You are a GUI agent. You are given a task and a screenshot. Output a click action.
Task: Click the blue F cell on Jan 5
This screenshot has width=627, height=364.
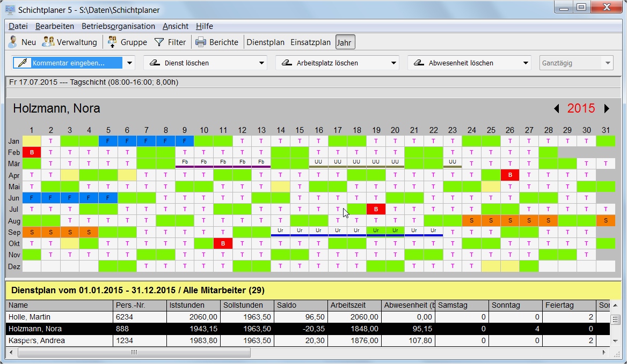(x=108, y=141)
